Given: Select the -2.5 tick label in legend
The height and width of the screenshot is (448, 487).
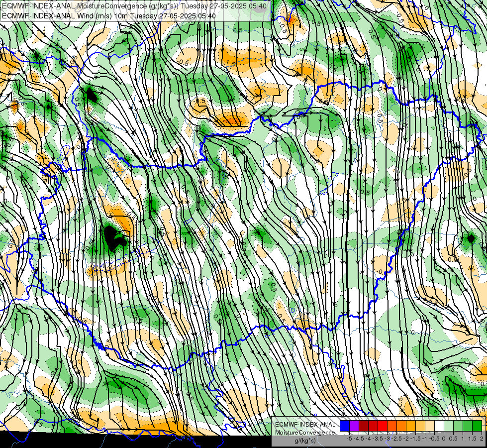Looking at the screenshot, I should (x=396, y=439).
